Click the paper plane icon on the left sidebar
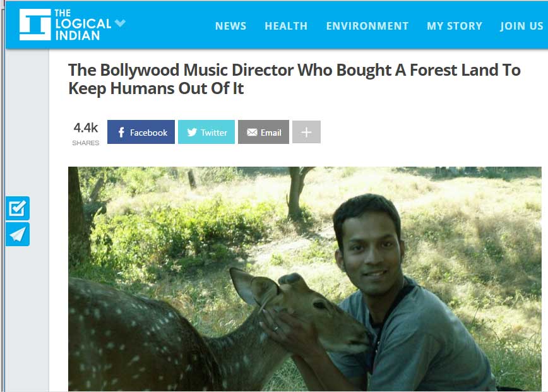The image size is (548, 392). tap(18, 234)
